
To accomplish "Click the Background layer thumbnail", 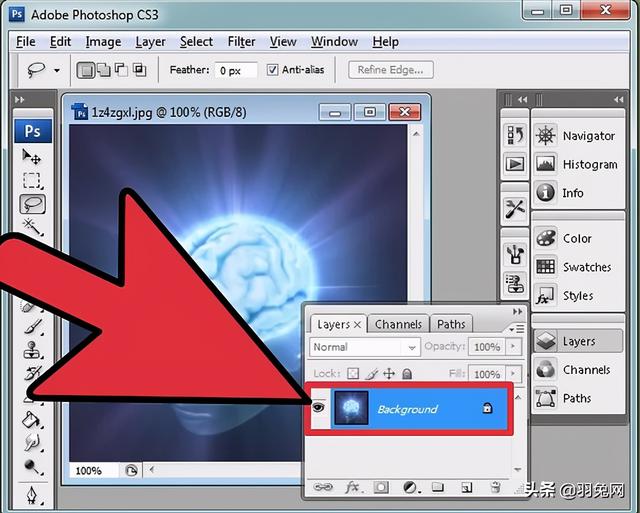I will (351, 408).
